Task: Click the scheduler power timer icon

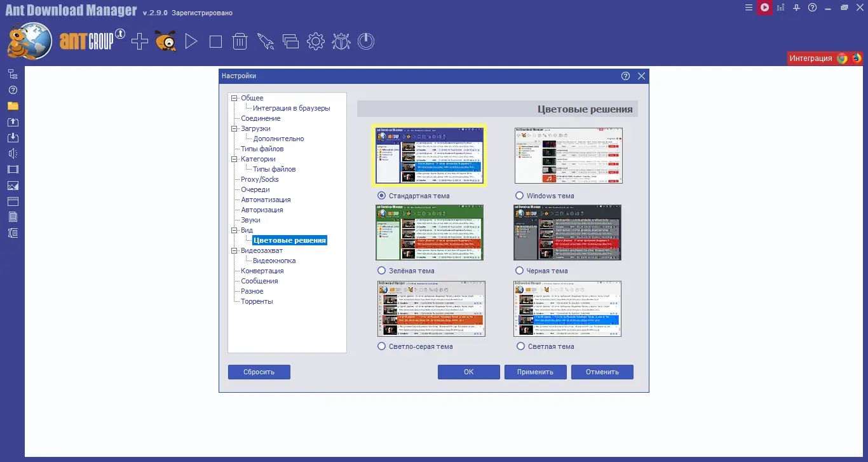Action: click(x=366, y=41)
